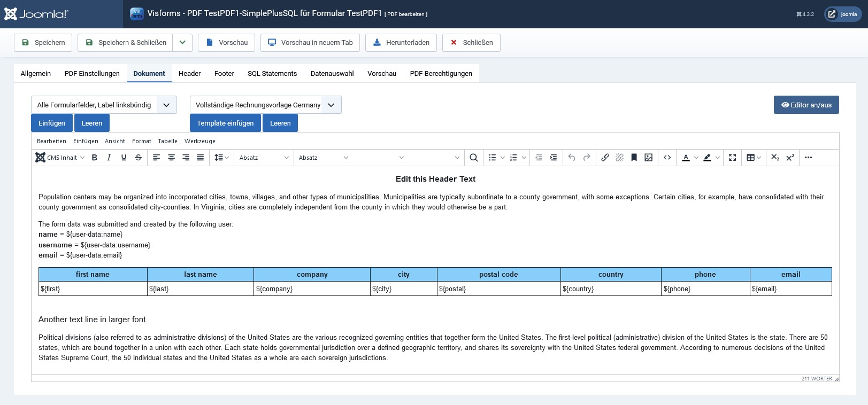Insert bullet list

tap(493, 158)
